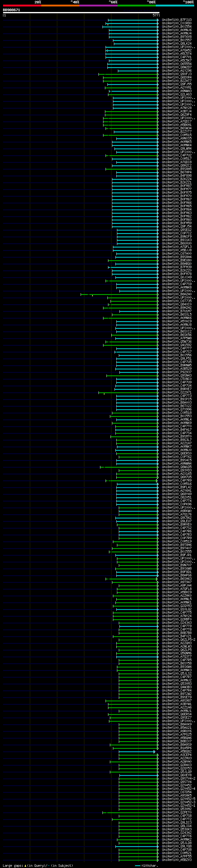Select hit label UniRef100_A0MNJ6
Viewport: 197px width, 868px height.
tap(177, 30)
